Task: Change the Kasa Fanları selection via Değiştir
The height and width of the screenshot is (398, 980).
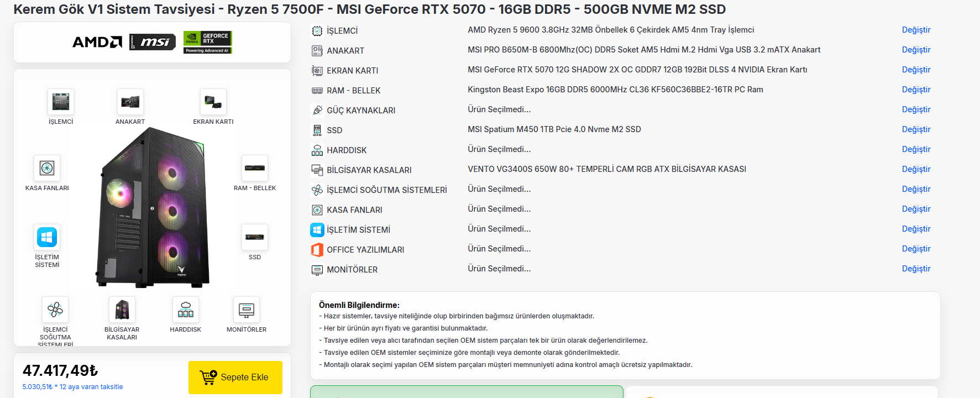Action: click(x=916, y=209)
